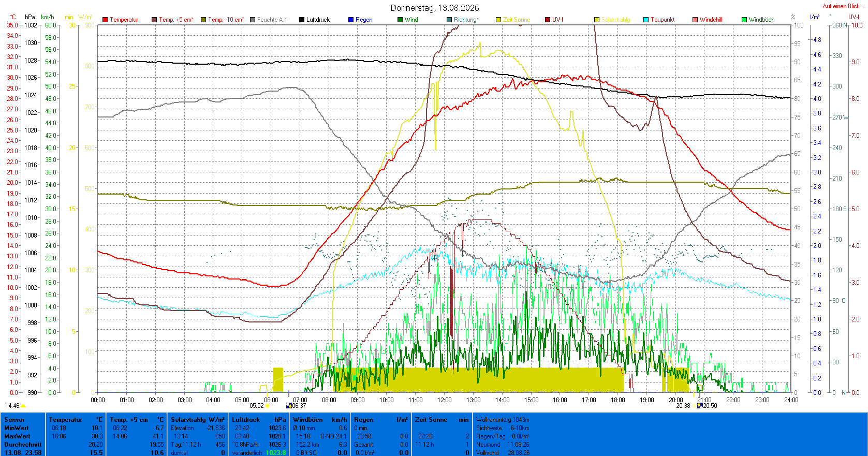The image size is (868, 456).
Task: Click the sun icon next to 14:46
Action: pyautogui.click(x=23, y=406)
